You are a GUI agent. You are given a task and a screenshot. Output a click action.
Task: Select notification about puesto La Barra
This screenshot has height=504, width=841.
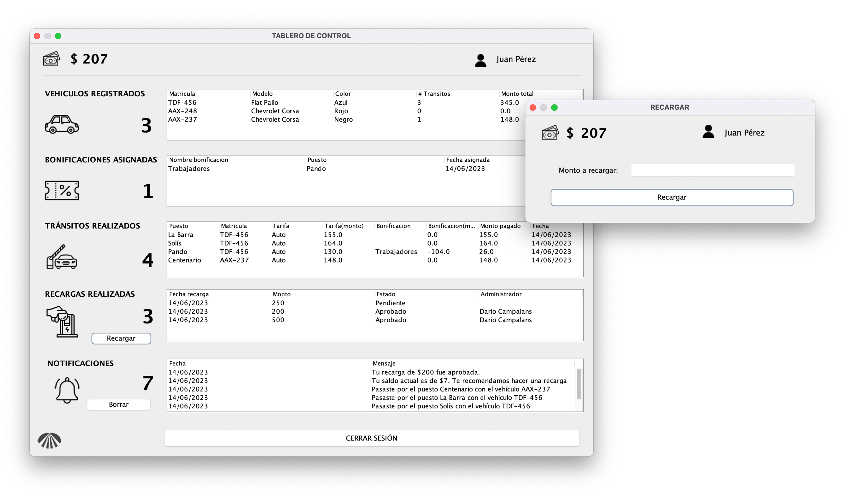(371, 398)
